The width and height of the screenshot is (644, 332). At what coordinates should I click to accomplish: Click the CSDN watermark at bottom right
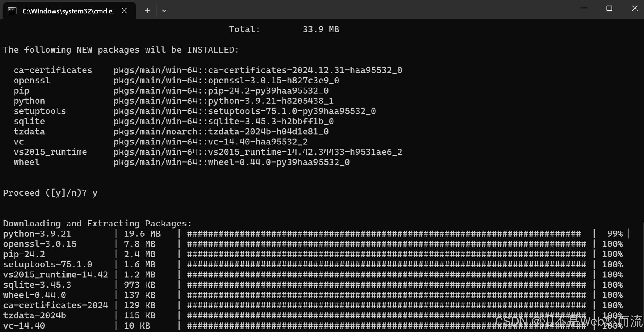tap(568, 322)
